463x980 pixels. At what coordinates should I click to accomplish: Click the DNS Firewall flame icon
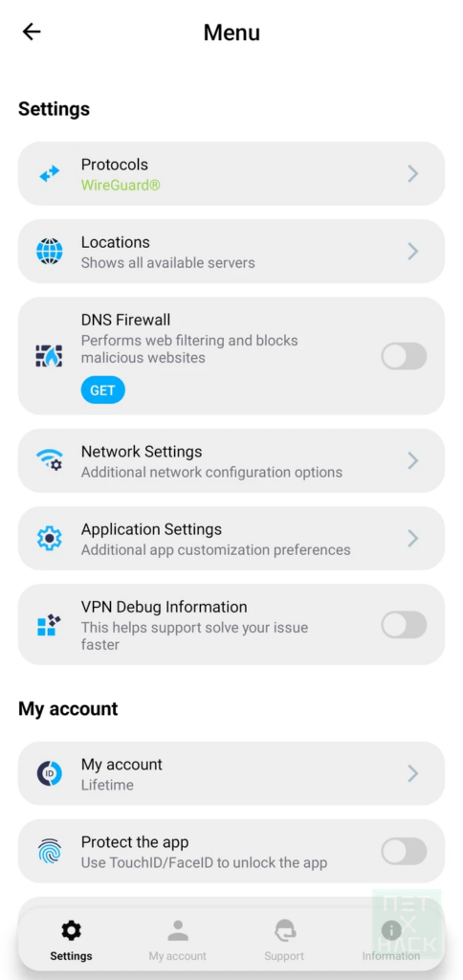tap(50, 356)
